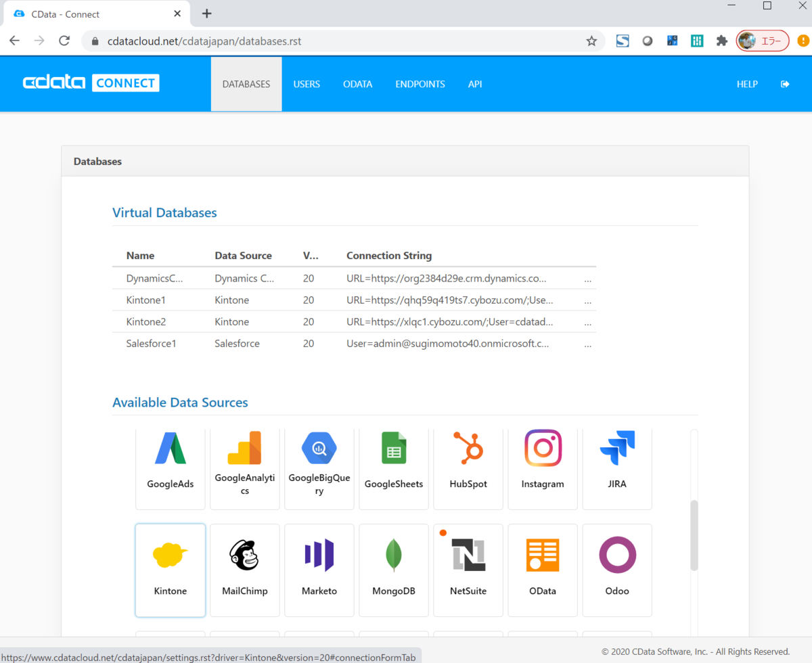The height and width of the screenshot is (663, 812).
Task: Switch to the API tab
Action: [x=475, y=84]
